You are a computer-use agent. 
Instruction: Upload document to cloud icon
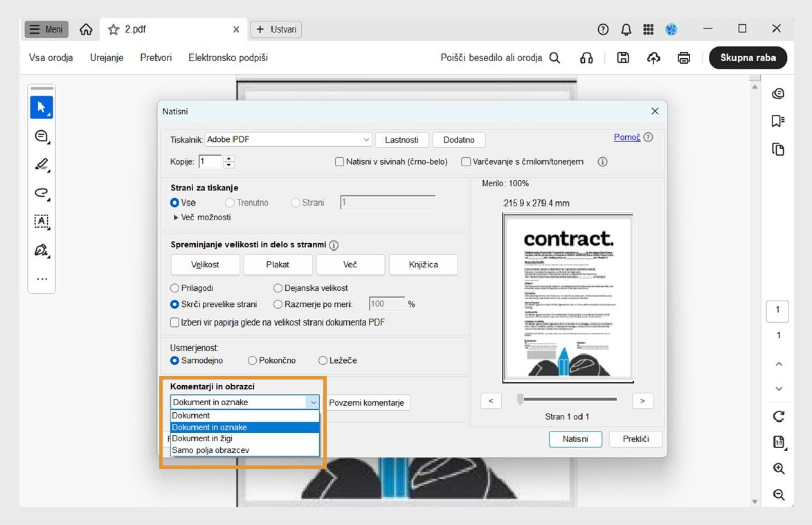tap(653, 57)
